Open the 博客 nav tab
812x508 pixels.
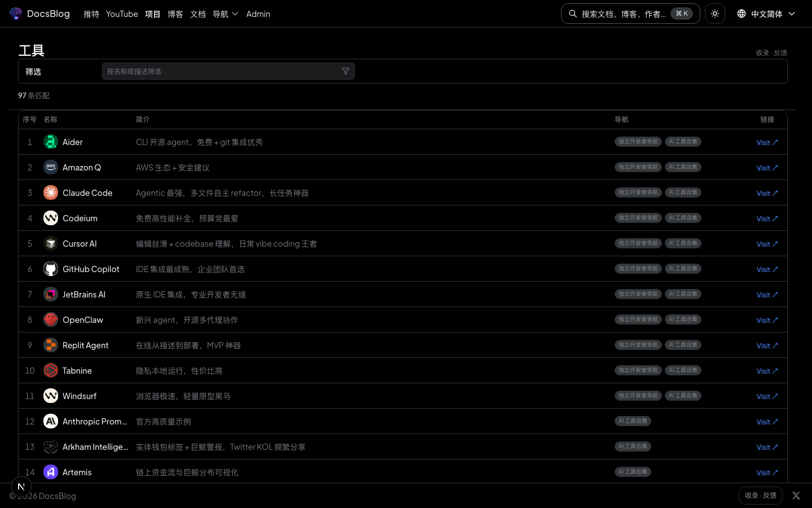click(175, 14)
